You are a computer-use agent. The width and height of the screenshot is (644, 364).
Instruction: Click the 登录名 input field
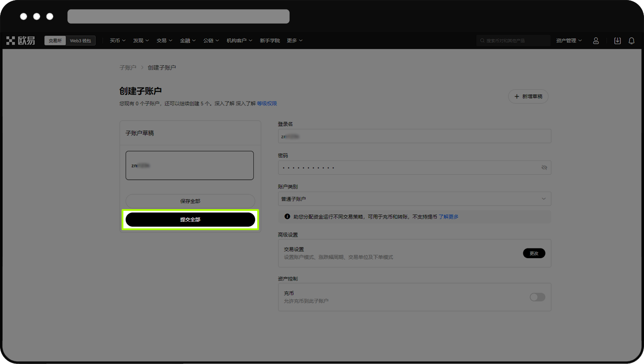(x=414, y=136)
